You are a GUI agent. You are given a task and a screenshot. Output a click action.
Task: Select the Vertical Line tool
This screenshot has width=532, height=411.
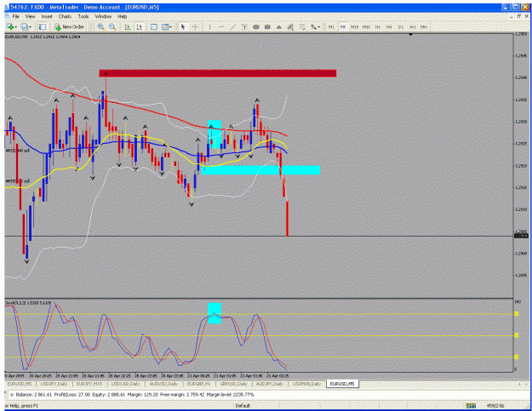pyautogui.click(x=209, y=26)
